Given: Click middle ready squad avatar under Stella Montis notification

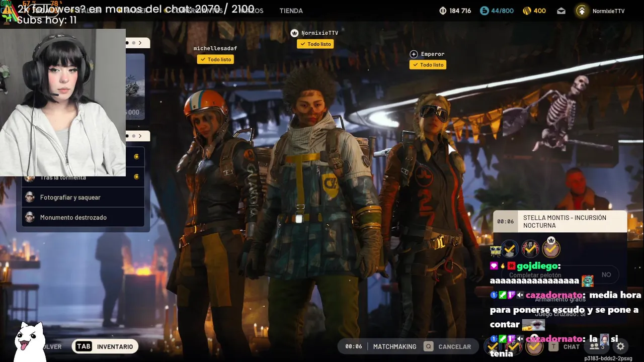Looking at the screenshot, I should (x=530, y=248).
